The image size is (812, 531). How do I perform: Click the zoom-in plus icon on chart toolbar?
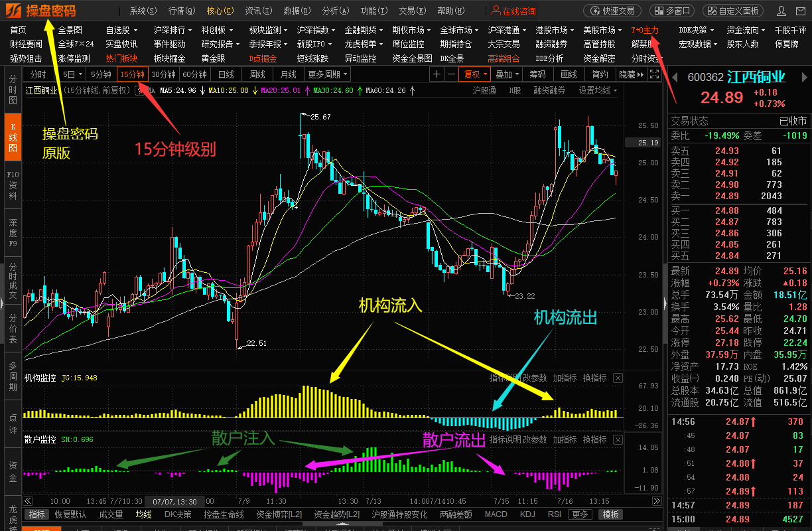tap(437, 74)
